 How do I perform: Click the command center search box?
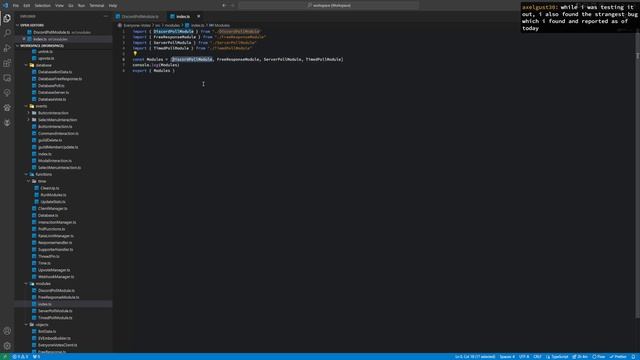click(x=329, y=6)
